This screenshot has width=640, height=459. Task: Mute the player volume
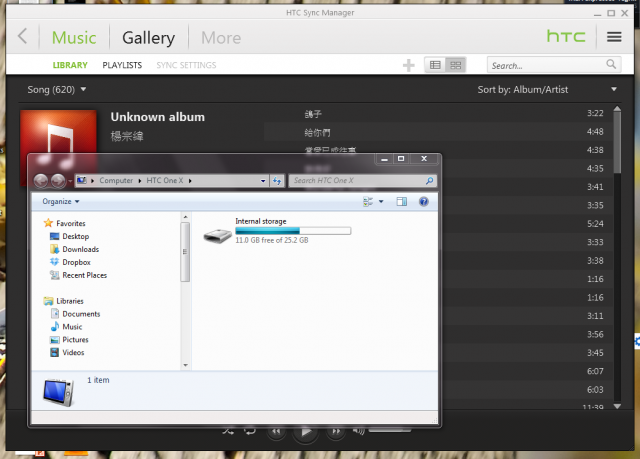pyautogui.click(x=358, y=430)
